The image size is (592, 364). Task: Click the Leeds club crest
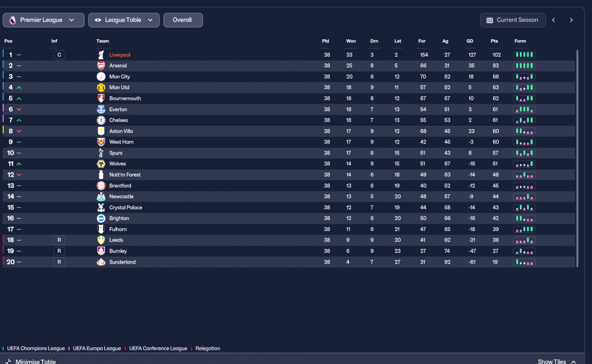click(101, 240)
